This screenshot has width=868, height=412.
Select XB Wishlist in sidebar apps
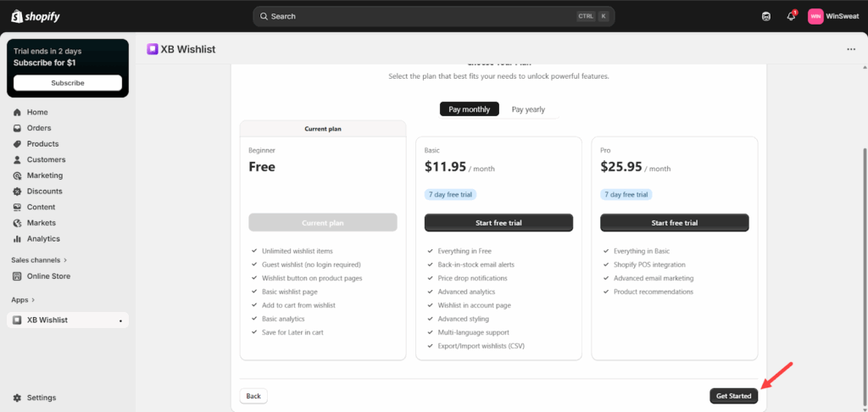[47, 320]
